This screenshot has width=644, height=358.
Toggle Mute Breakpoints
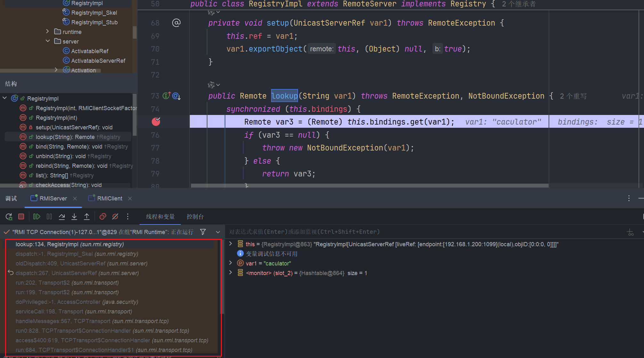115,217
